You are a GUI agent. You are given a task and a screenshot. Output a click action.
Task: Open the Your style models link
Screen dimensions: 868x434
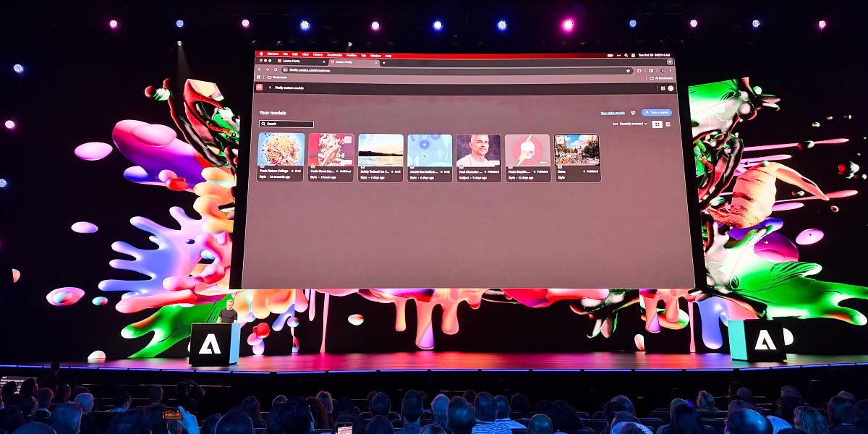point(613,114)
